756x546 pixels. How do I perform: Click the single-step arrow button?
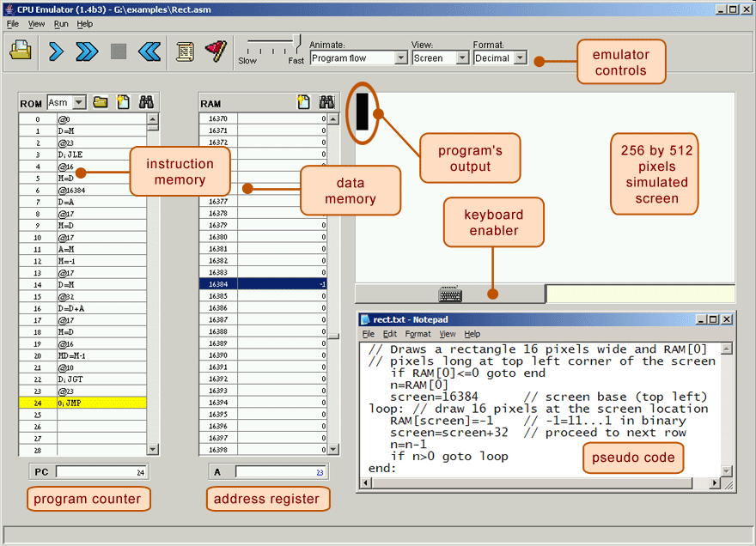pyautogui.click(x=56, y=52)
